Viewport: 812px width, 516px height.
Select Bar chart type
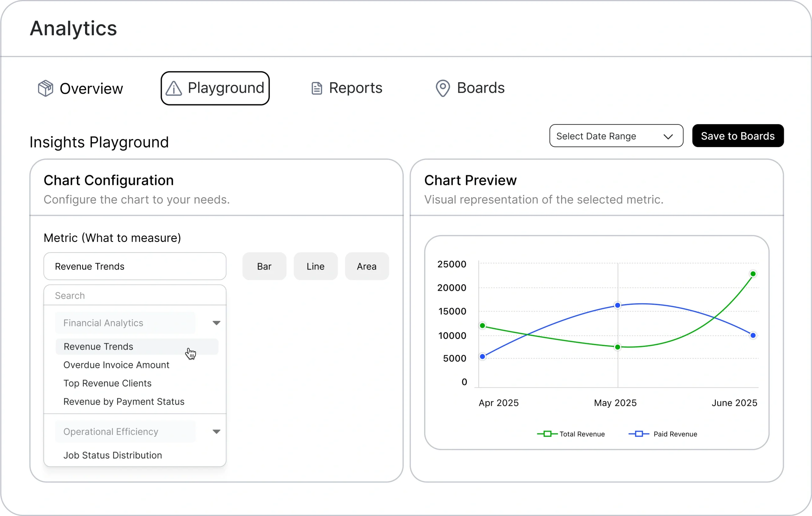[x=264, y=266]
